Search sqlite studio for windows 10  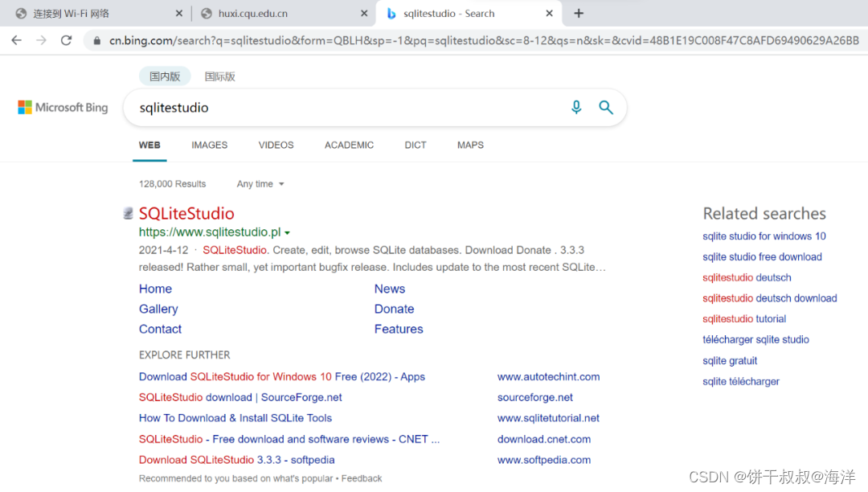[764, 236]
